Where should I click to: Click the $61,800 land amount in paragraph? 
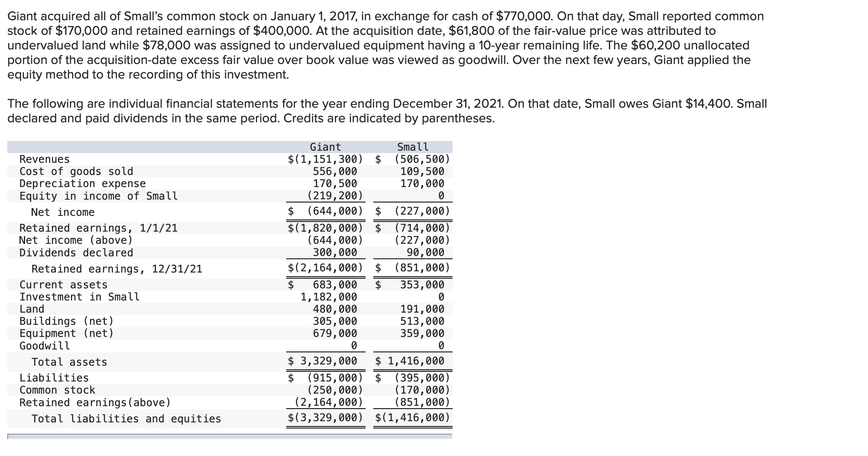click(x=472, y=31)
